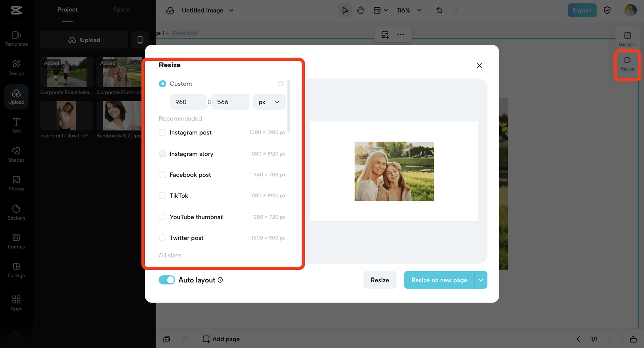Go to the previous page arrow

pos(578,339)
